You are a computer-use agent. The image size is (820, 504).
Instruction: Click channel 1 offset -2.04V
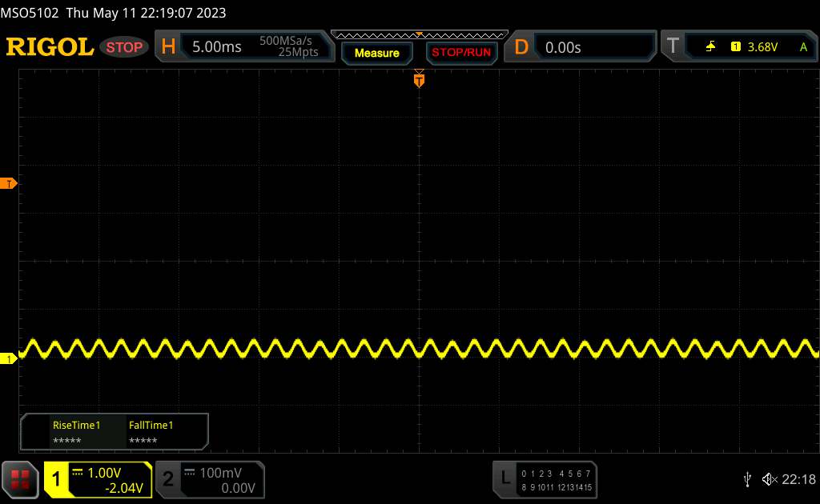tap(124, 488)
